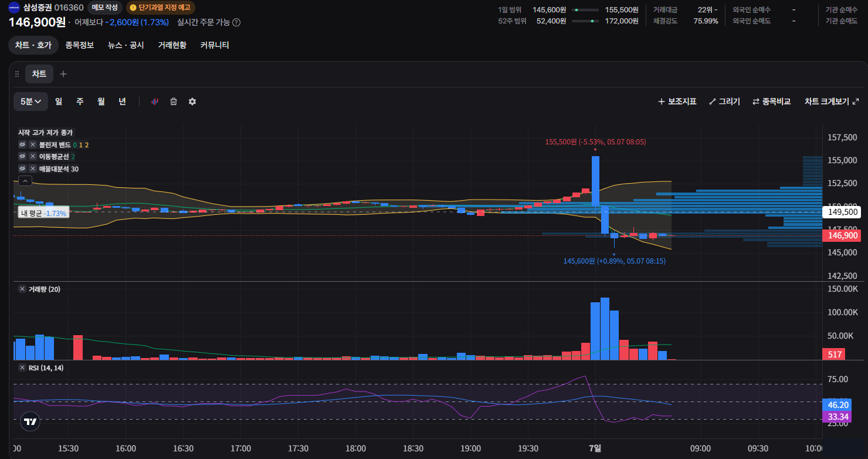Hide the 볼린저 밴드 indicator via eye icon
The width and height of the screenshot is (868, 459).
click(x=23, y=144)
